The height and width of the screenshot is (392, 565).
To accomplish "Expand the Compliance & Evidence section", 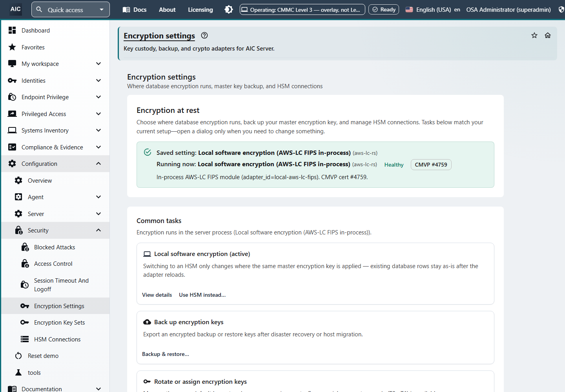I will 55,147.
